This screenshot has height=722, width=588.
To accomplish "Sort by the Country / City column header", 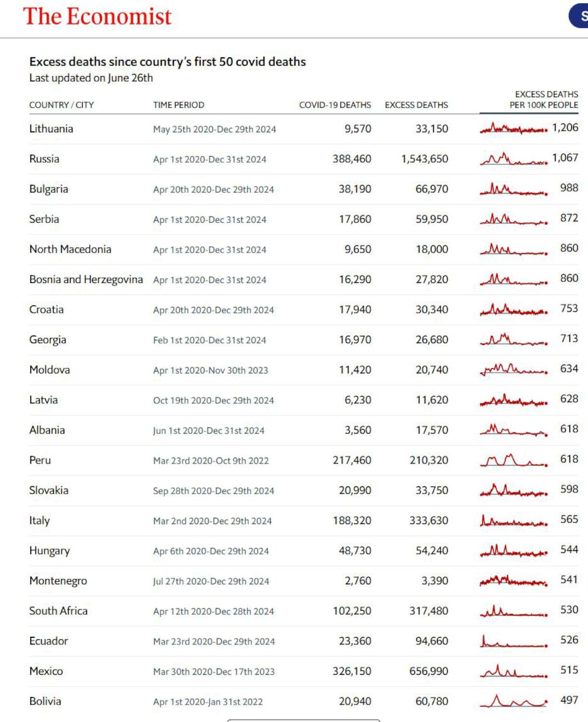I will 62,105.
